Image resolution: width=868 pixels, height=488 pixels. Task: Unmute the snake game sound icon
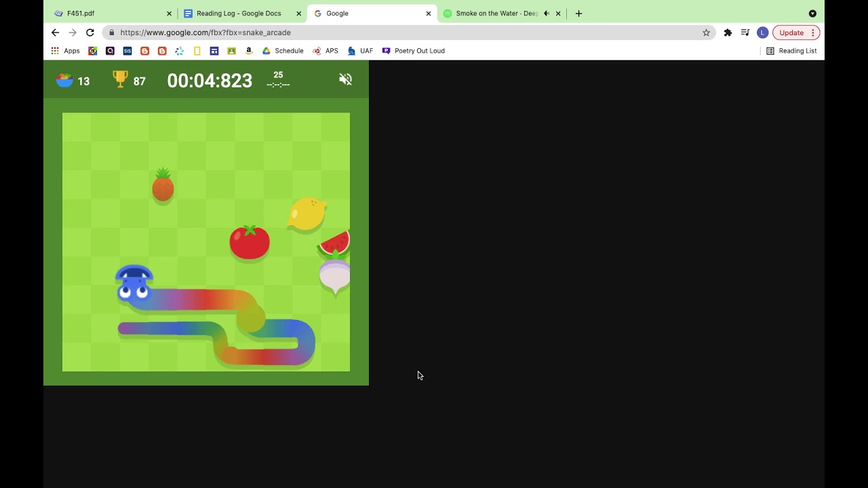pos(346,79)
